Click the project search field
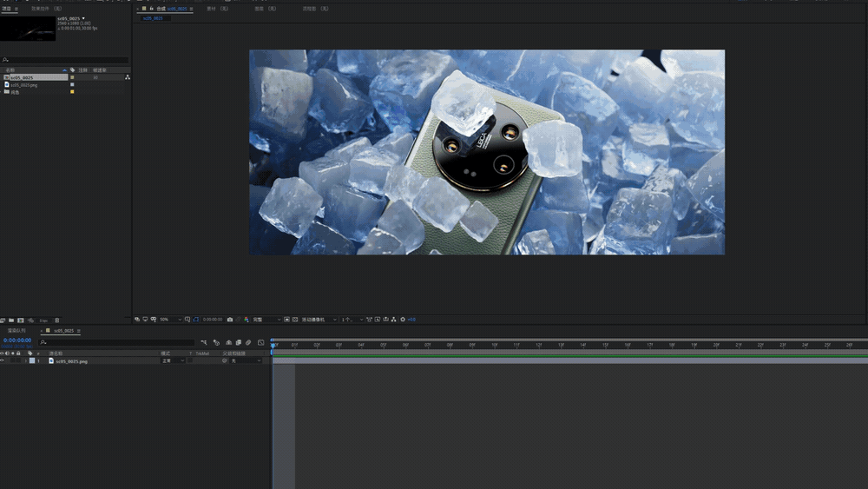868x489 pixels. coord(65,59)
